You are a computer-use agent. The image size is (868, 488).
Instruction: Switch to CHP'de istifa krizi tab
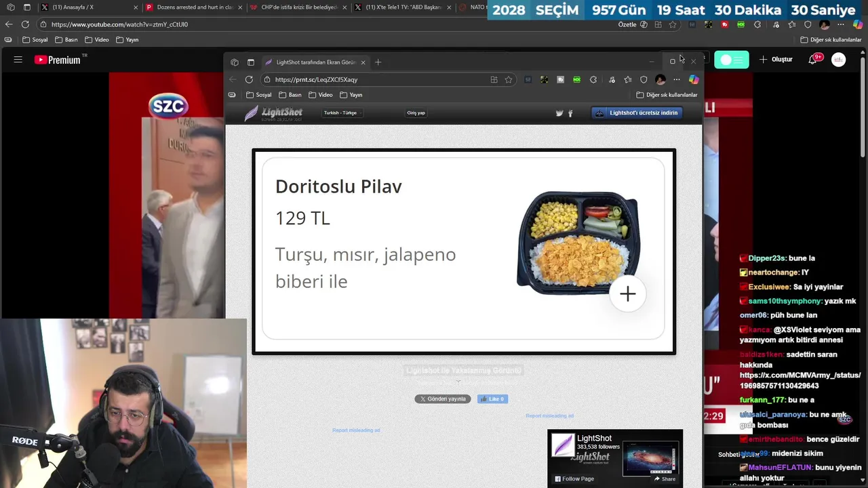click(x=298, y=7)
